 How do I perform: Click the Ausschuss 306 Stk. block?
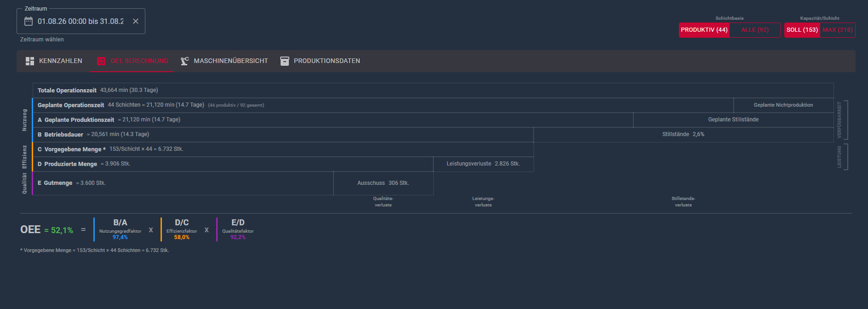pos(383,183)
